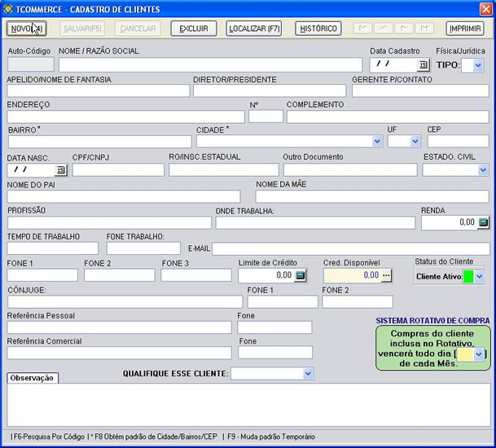Open the Estado Civil dropdown

pyautogui.click(x=483, y=170)
